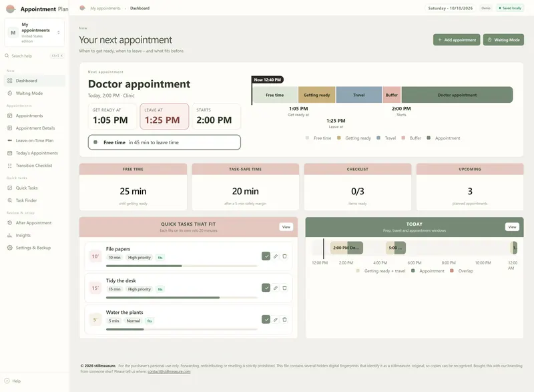Image resolution: width=534 pixels, height=392 pixels.
Task: Click the Travel timeline segment
Action: click(x=359, y=95)
